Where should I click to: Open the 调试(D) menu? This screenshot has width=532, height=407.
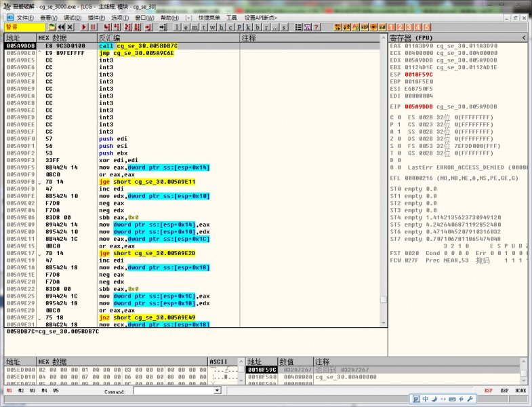[x=73, y=18]
